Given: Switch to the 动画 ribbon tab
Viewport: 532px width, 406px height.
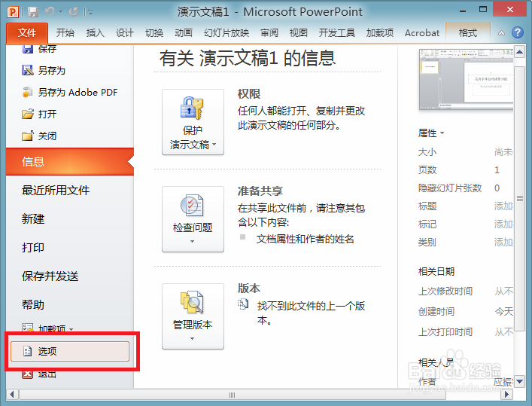Looking at the screenshot, I should click(184, 33).
